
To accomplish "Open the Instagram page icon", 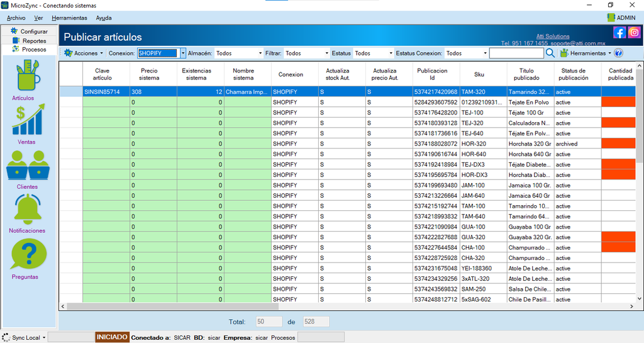I will tap(634, 33).
